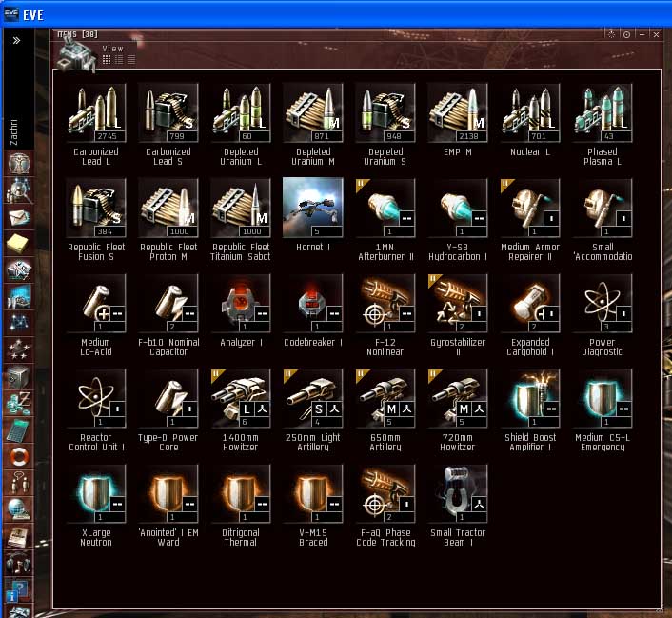Click the 1MN Afterburner II module

click(x=385, y=208)
